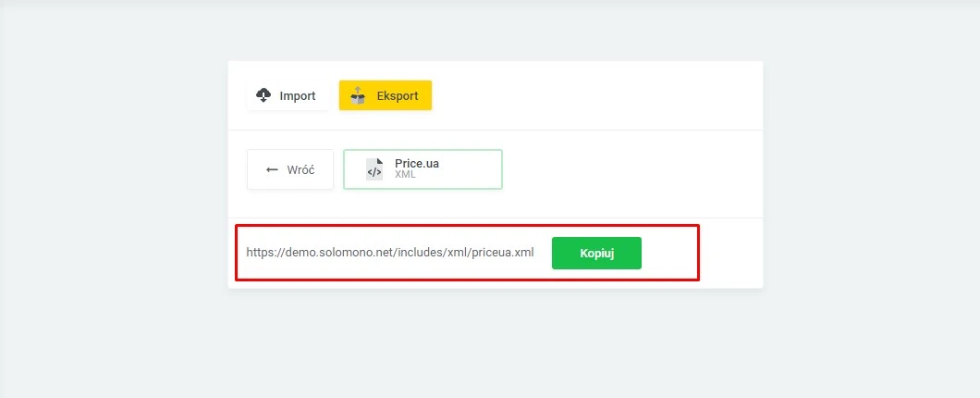Click the XML label under Price.ua
980x398 pixels.
pos(405,175)
